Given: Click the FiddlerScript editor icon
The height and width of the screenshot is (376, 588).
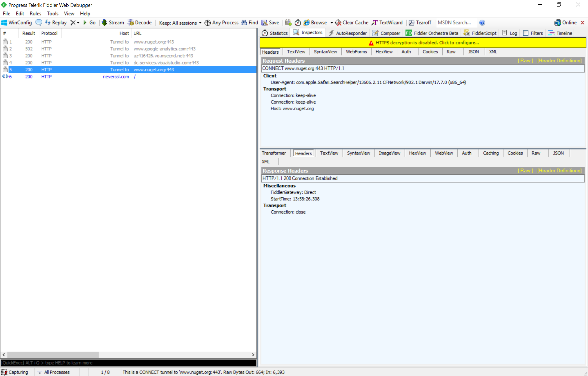Looking at the screenshot, I should (467, 33).
